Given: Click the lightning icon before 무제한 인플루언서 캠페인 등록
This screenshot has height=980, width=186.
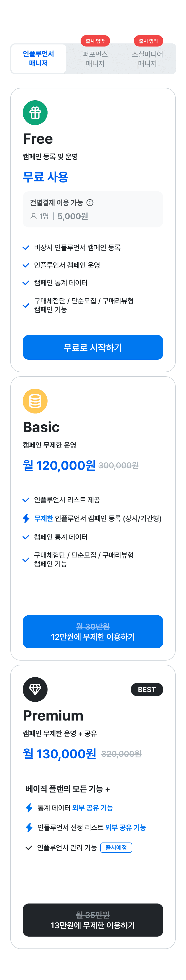Looking at the screenshot, I should (26, 518).
